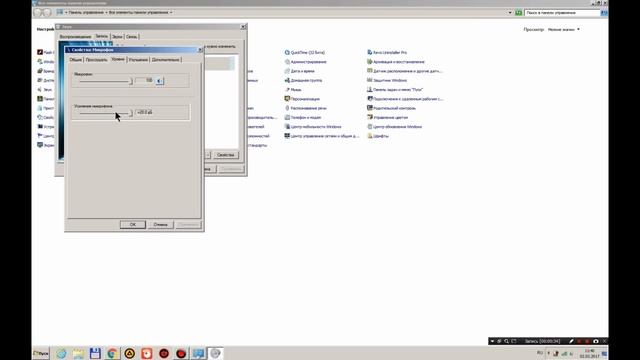
Task: Click Свойства button in Звук window
Action: pyautogui.click(x=226, y=155)
